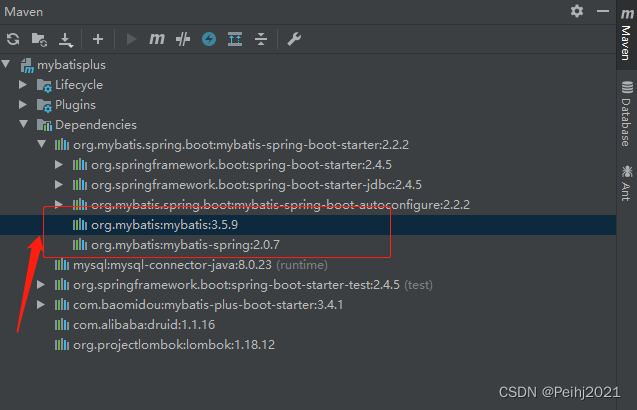Viewport: 637px width, 410px height.
Task: Show dependencies diagram icon
Action: click(235, 39)
